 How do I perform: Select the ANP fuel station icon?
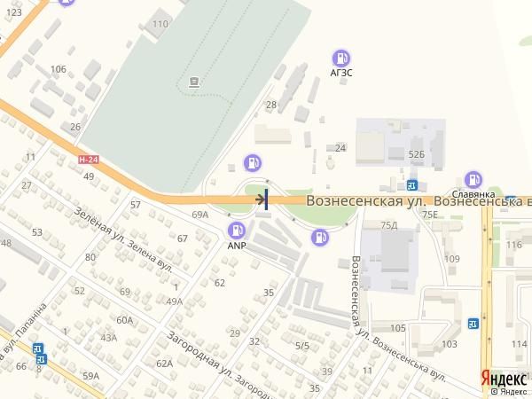[237, 231]
